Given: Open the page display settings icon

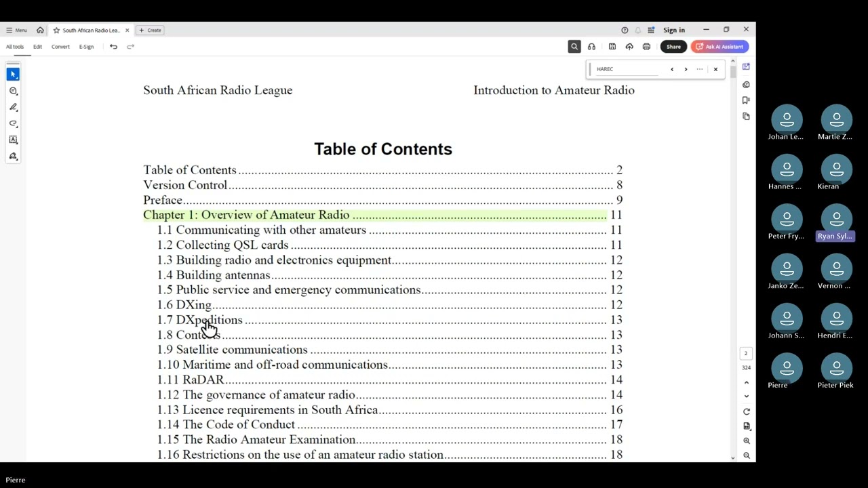Looking at the screenshot, I should [x=747, y=426].
